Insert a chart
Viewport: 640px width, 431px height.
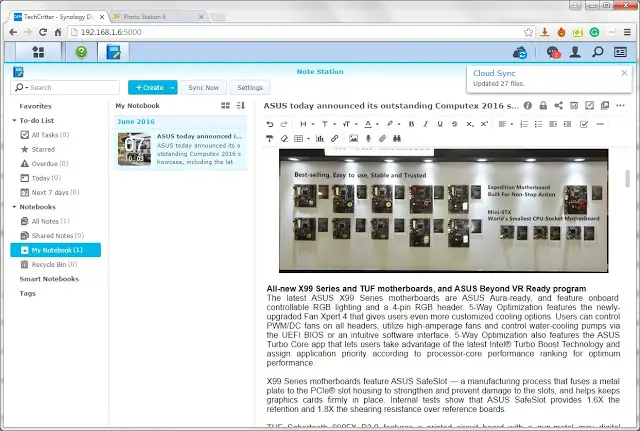[320, 139]
